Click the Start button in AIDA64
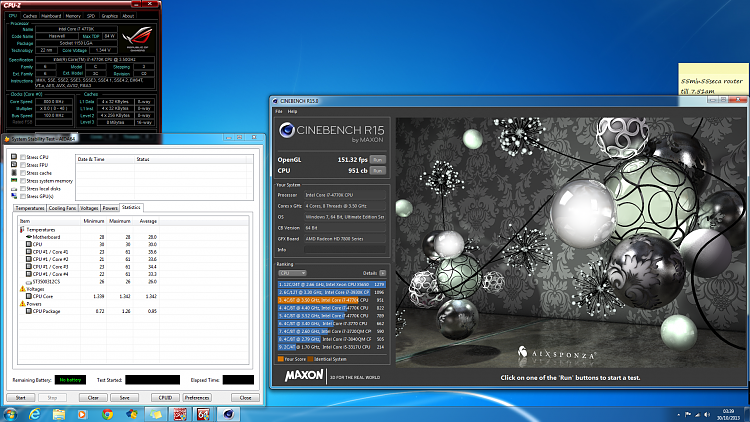Screen dimensions: 750x422 21,398
